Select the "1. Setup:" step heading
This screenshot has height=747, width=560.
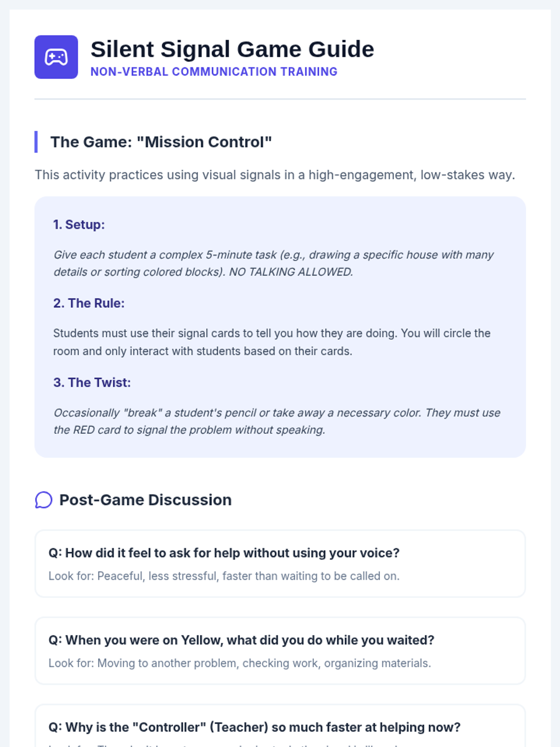coord(79,225)
